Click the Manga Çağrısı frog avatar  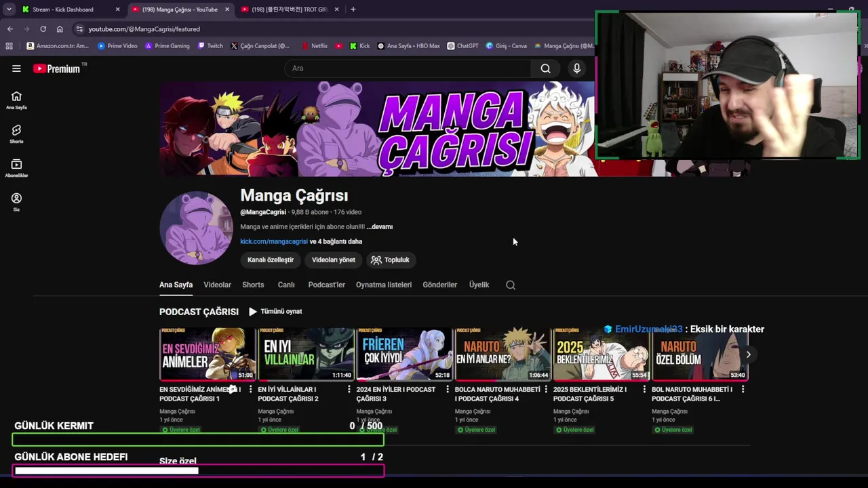[x=197, y=227]
